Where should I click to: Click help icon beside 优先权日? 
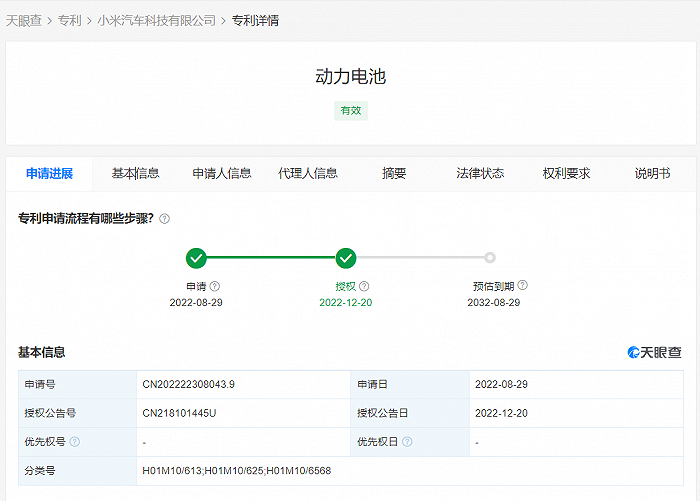click(407, 442)
